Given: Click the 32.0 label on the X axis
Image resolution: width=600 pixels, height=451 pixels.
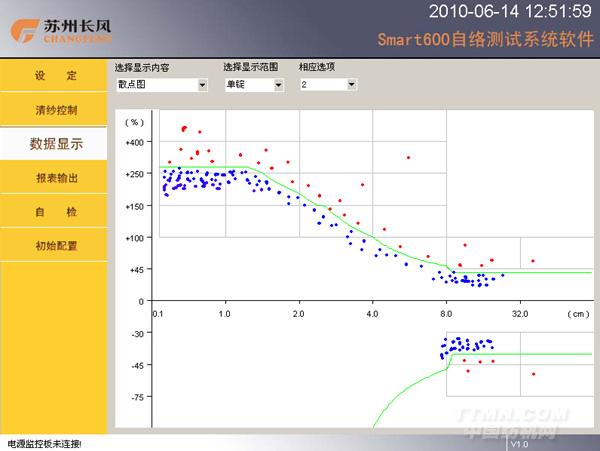Looking at the screenshot, I should pos(520,313).
